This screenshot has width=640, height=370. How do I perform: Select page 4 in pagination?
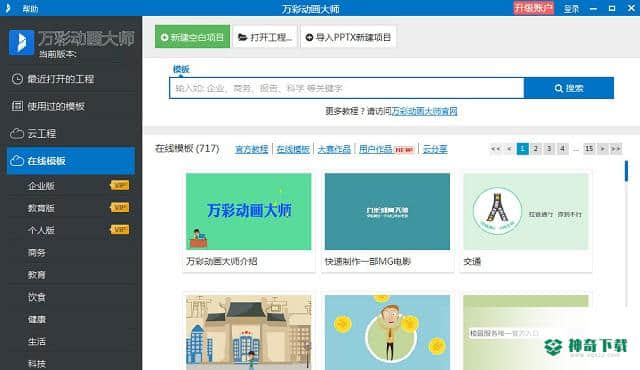point(562,149)
